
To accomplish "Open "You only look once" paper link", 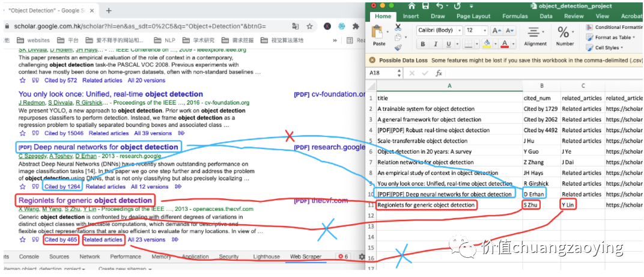I will [111, 94].
